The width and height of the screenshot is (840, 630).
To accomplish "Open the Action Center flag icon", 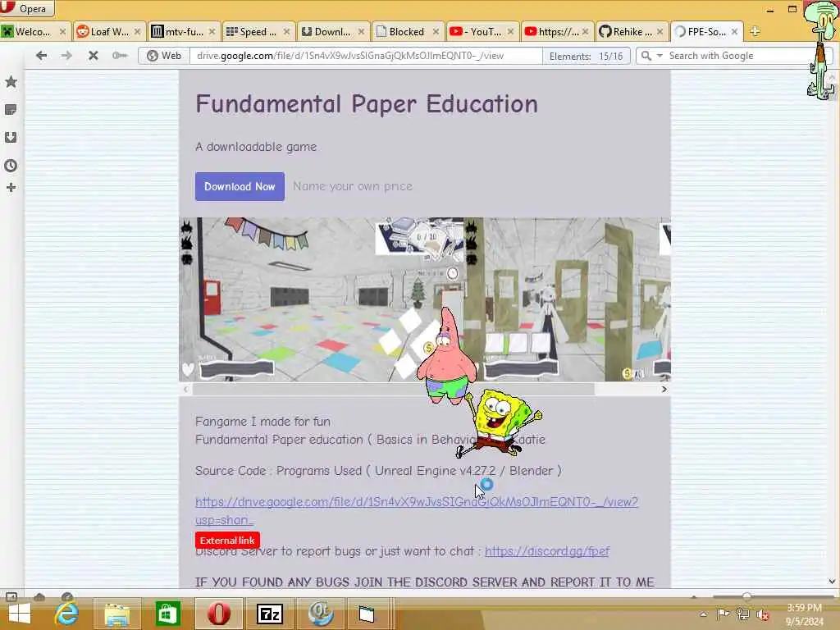I will click(x=723, y=614).
